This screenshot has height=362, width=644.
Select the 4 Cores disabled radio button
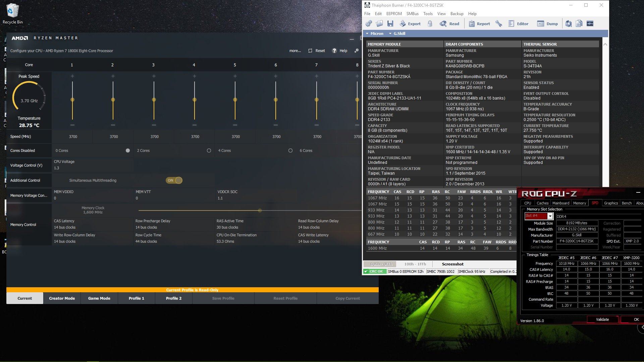tap(290, 150)
